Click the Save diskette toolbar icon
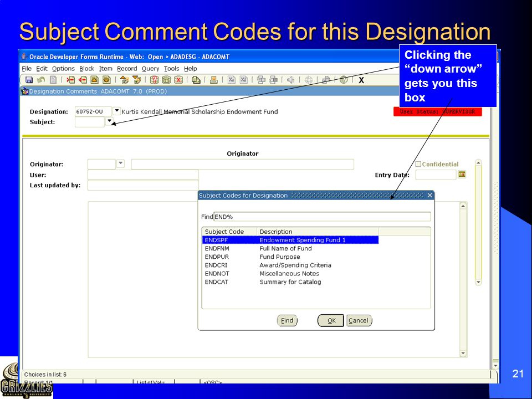 tap(29, 80)
